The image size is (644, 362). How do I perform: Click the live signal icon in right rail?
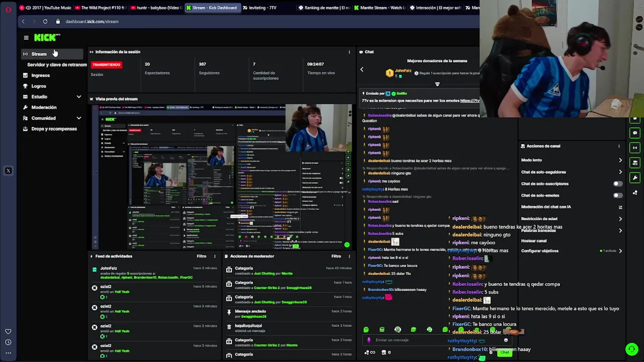coord(635,148)
